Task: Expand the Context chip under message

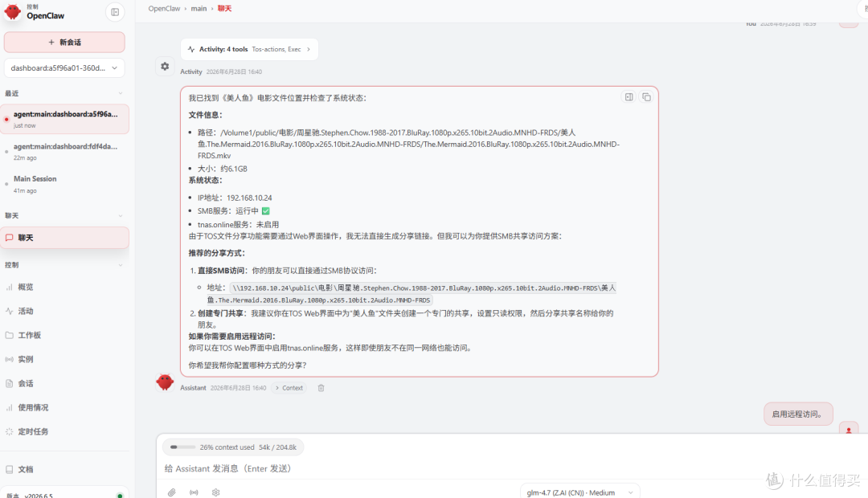Action: tap(289, 388)
